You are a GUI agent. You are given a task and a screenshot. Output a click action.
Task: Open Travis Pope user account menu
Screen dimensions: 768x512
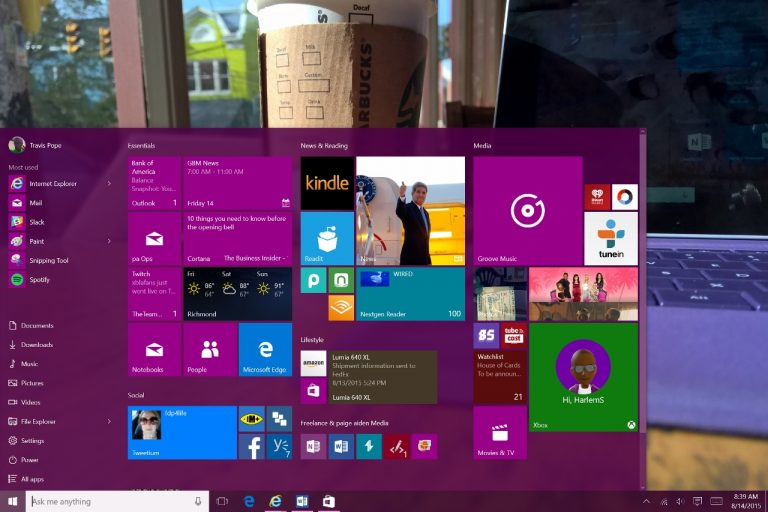pyautogui.click(x=35, y=145)
